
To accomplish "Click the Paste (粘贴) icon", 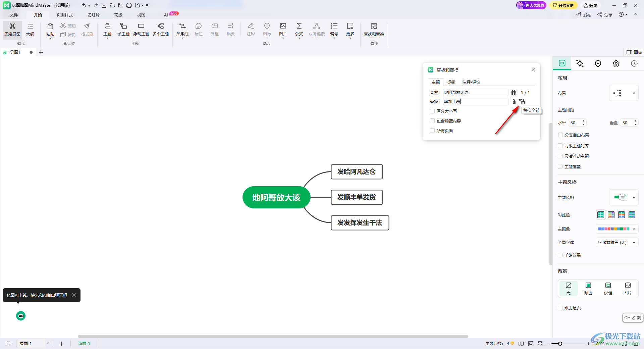I will (x=50, y=27).
